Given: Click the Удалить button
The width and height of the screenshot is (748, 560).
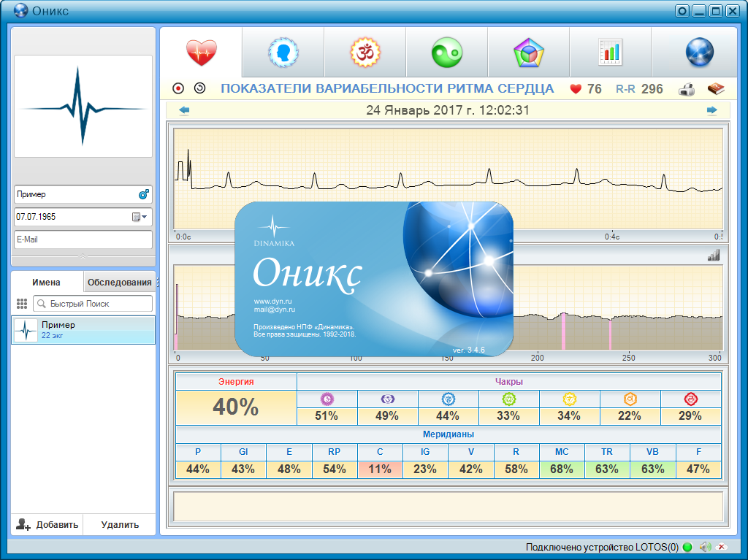Looking at the screenshot, I should click(x=120, y=525).
